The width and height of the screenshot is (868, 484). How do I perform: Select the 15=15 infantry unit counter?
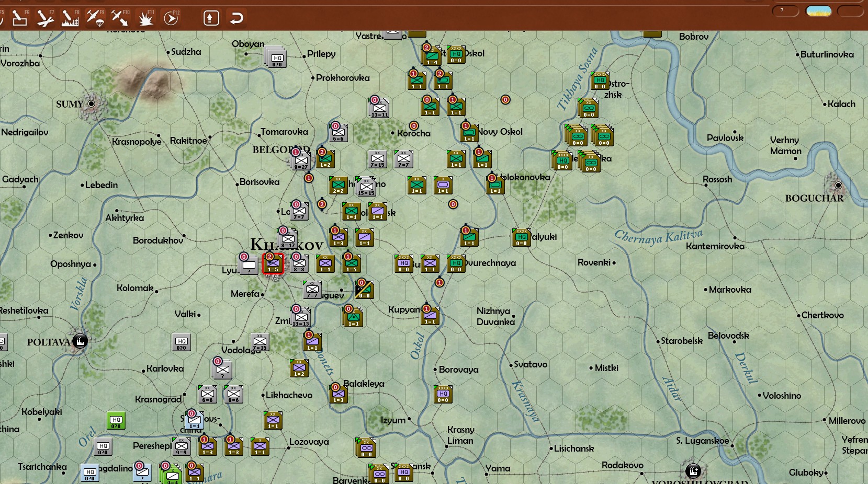click(x=366, y=186)
